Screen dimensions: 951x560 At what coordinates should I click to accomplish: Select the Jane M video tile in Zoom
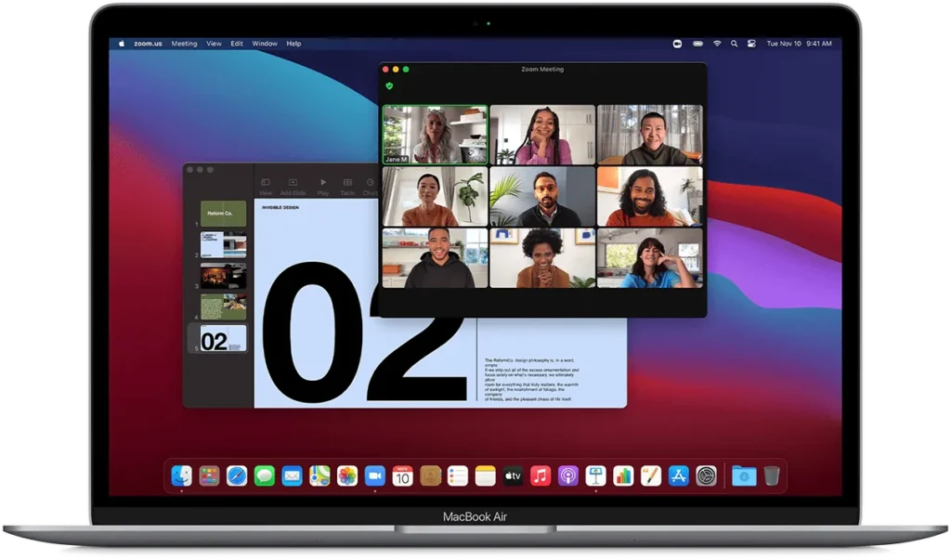pos(435,135)
